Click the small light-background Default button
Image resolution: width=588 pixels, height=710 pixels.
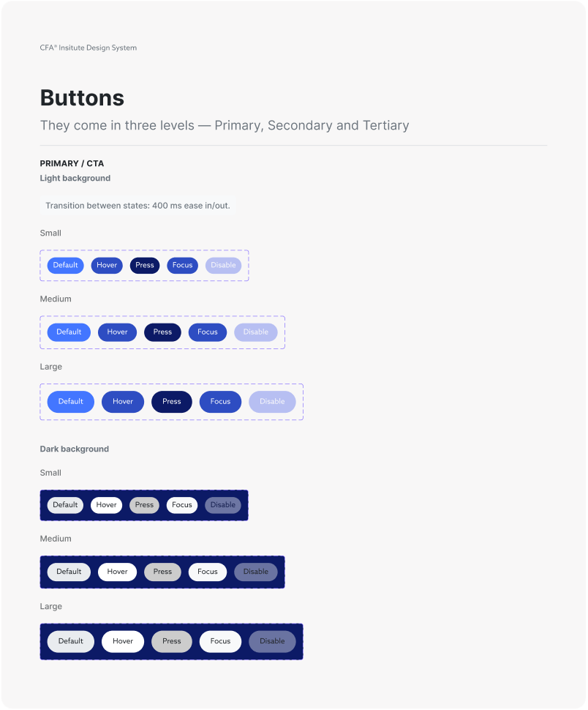pos(66,265)
